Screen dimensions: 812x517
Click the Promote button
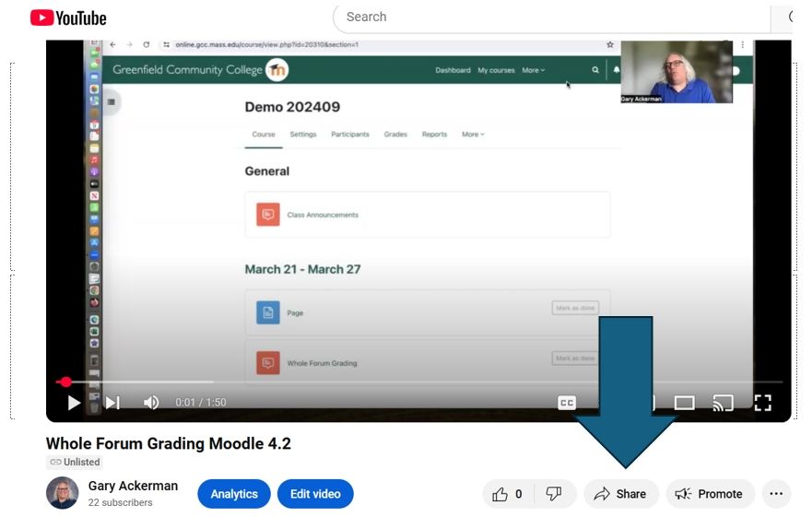coord(710,494)
